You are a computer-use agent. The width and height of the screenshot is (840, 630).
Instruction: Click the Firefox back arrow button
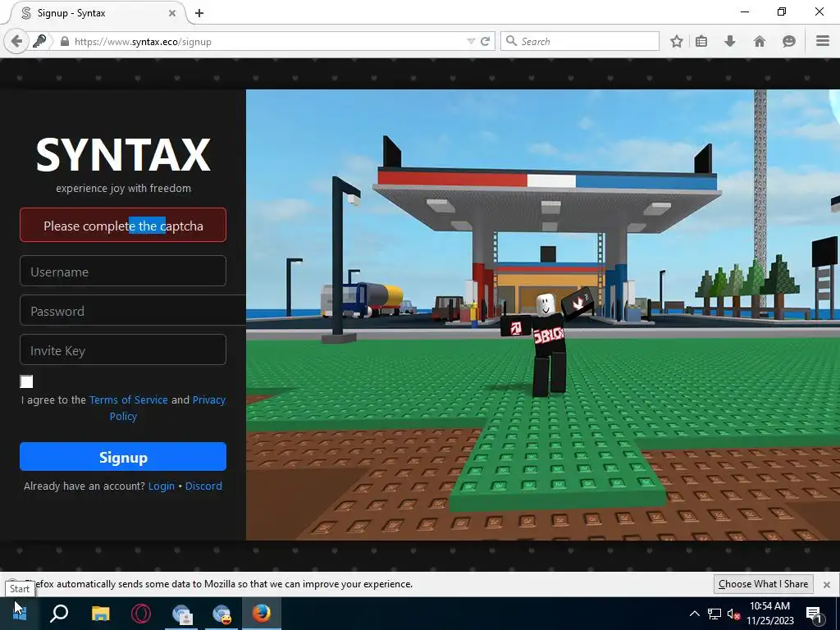pyautogui.click(x=16, y=41)
